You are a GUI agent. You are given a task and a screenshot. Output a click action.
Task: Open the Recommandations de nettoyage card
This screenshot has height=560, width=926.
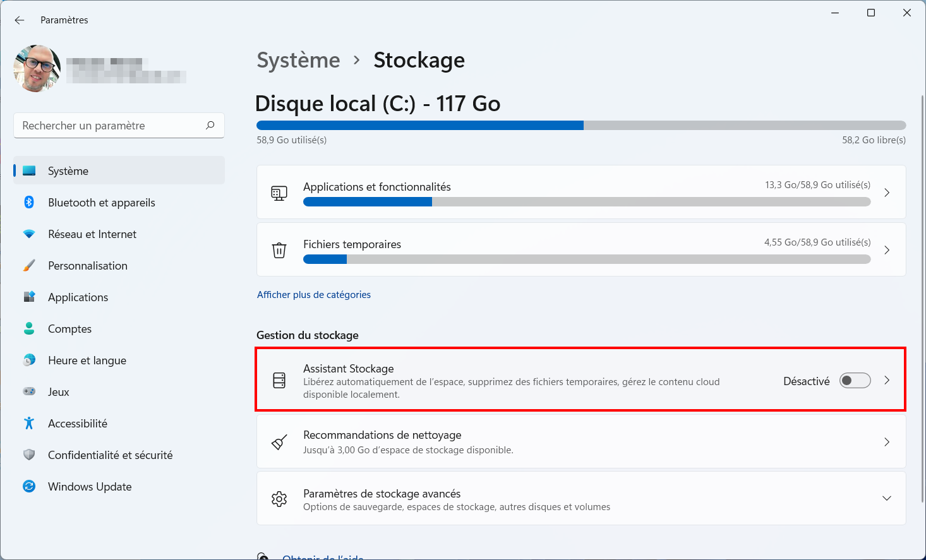tap(581, 441)
